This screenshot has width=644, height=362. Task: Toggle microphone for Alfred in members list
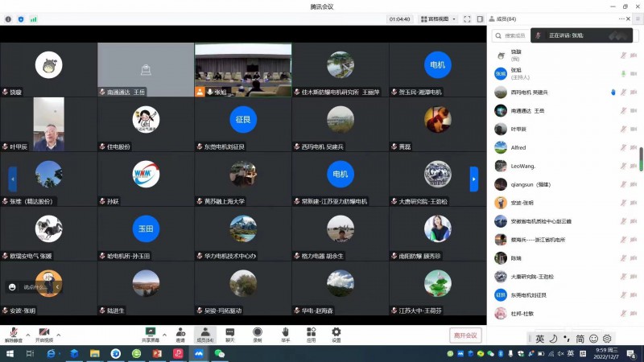[623, 147]
